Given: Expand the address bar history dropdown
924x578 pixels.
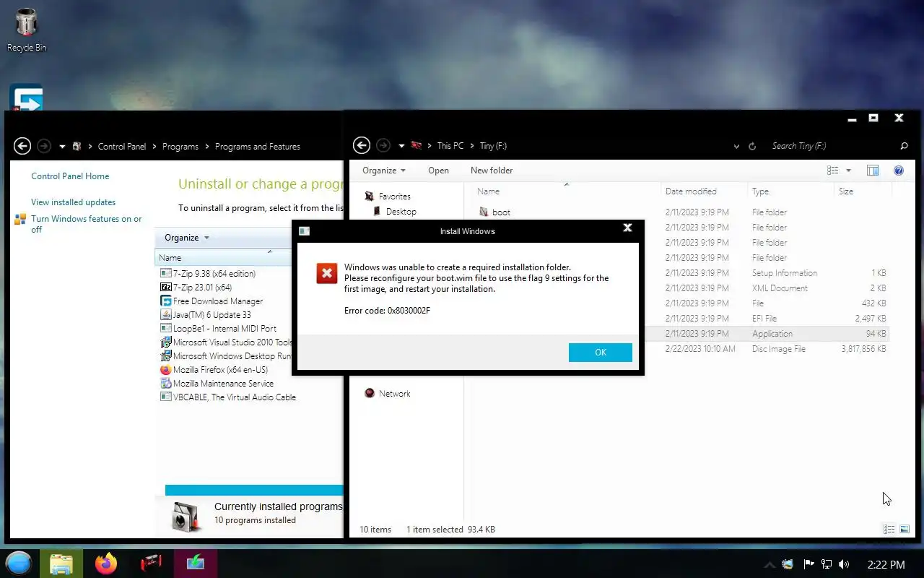Looking at the screenshot, I should 736,147.
